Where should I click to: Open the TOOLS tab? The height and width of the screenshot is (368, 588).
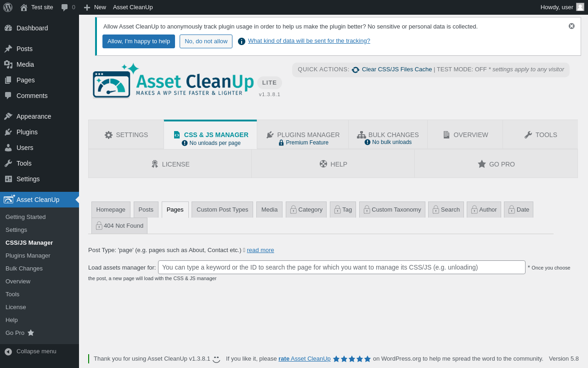540,135
